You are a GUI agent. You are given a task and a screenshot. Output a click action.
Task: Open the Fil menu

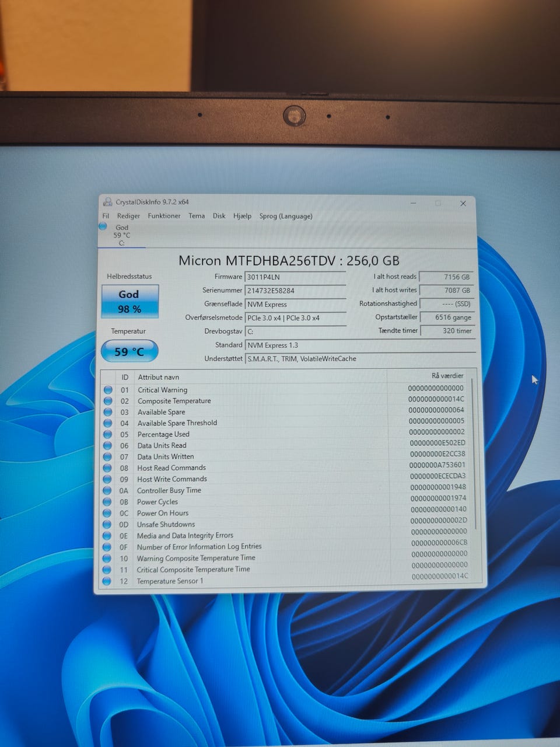(x=106, y=216)
